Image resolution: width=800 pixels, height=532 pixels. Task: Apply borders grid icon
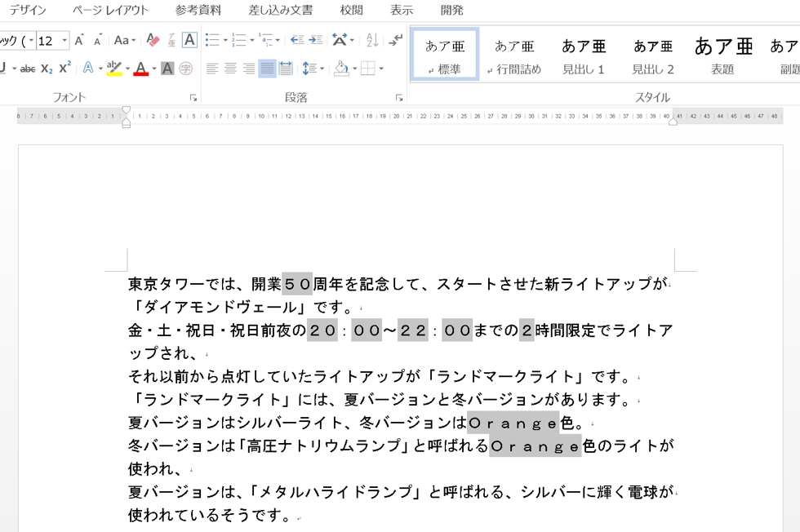[368, 68]
